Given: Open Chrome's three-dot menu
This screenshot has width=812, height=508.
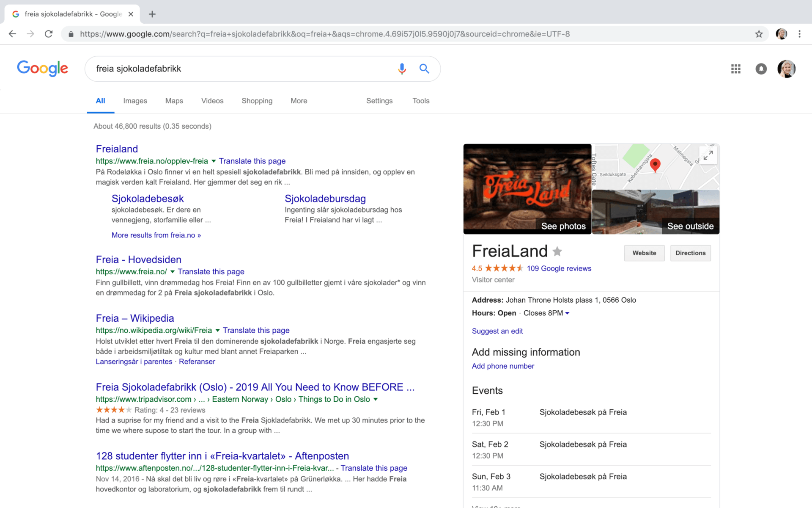Looking at the screenshot, I should tap(799, 34).
